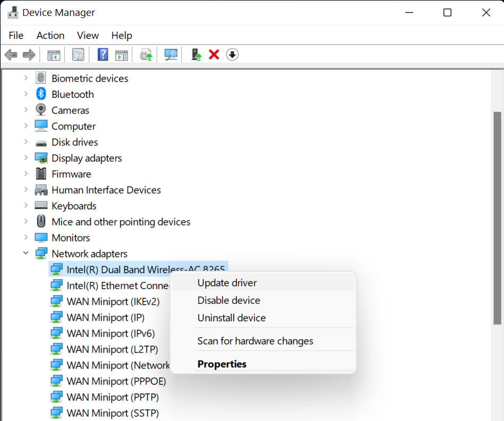Choose Disable device in the context menu
504x421 pixels.
[x=228, y=300]
